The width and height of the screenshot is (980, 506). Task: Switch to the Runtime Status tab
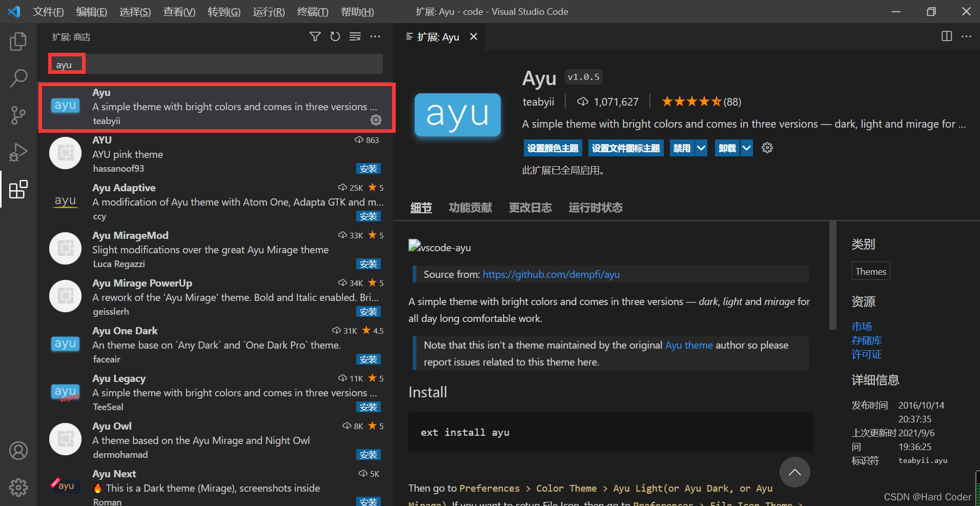[x=595, y=208]
